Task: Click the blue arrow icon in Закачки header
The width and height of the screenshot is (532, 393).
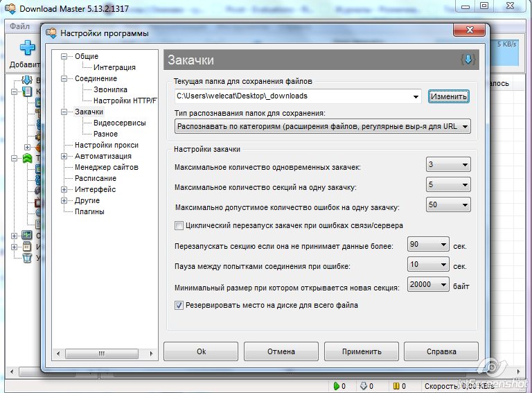Action: 468,60
